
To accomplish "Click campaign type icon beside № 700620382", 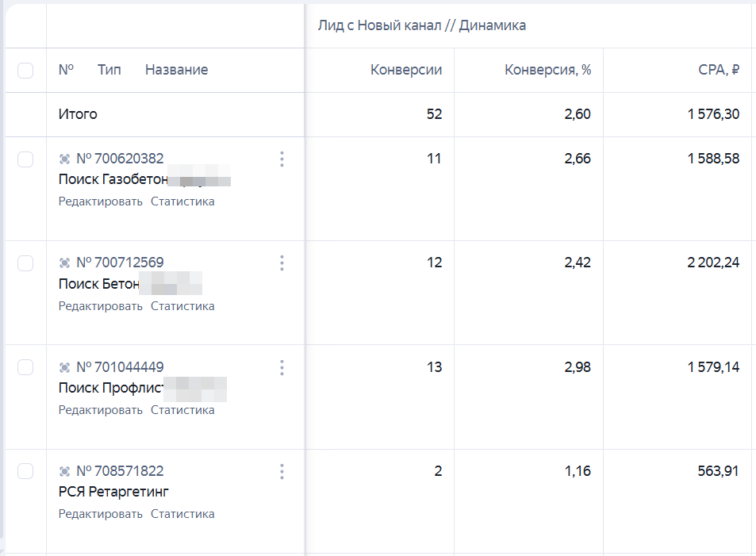I will coord(64,159).
